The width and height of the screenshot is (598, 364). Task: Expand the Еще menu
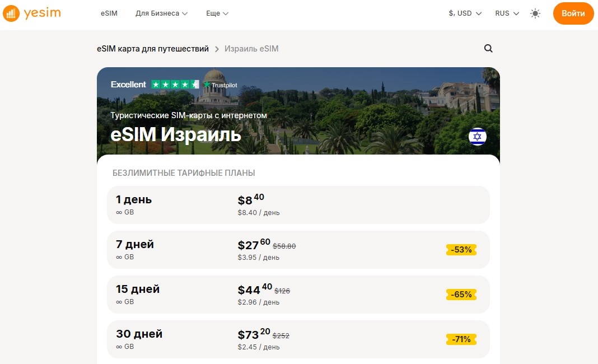pyautogui.click(x=217, y=13)
